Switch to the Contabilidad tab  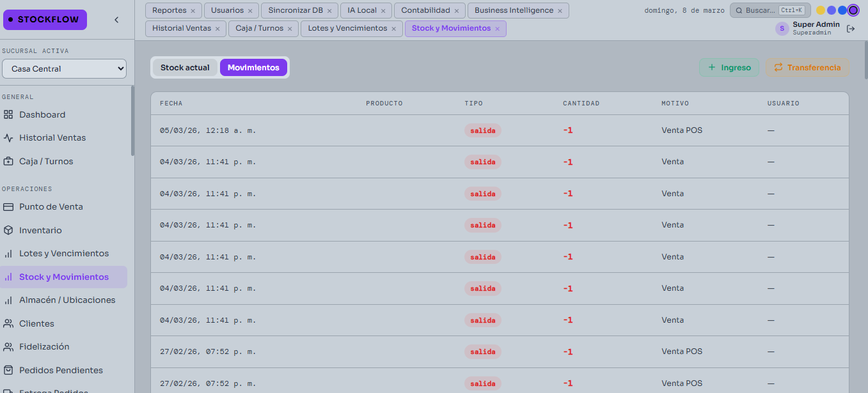pos(425,10)
